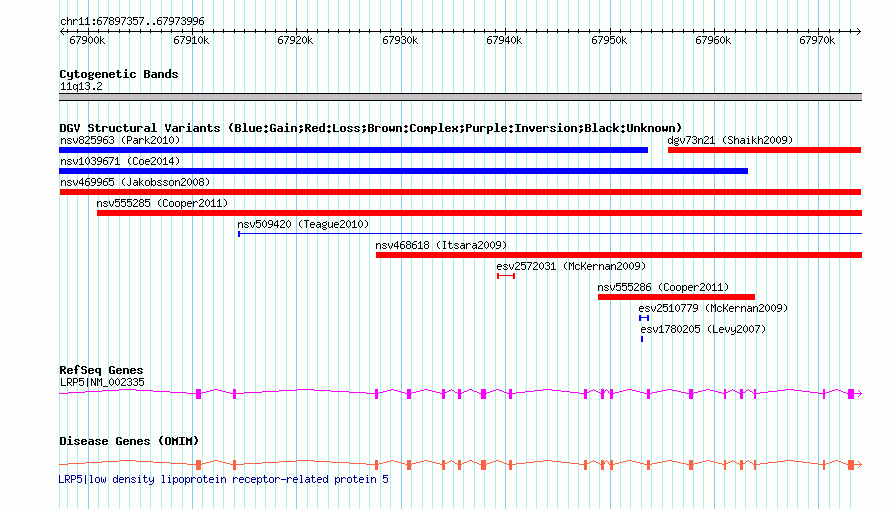Click the esv1780205 (Levy2007) tiny blue marker

pos(642,339)
